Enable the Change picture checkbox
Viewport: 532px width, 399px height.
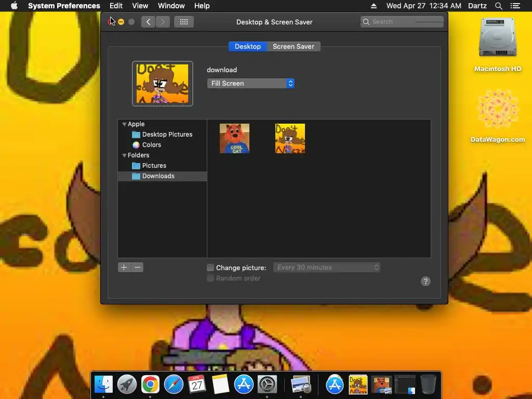coord(210,268)
